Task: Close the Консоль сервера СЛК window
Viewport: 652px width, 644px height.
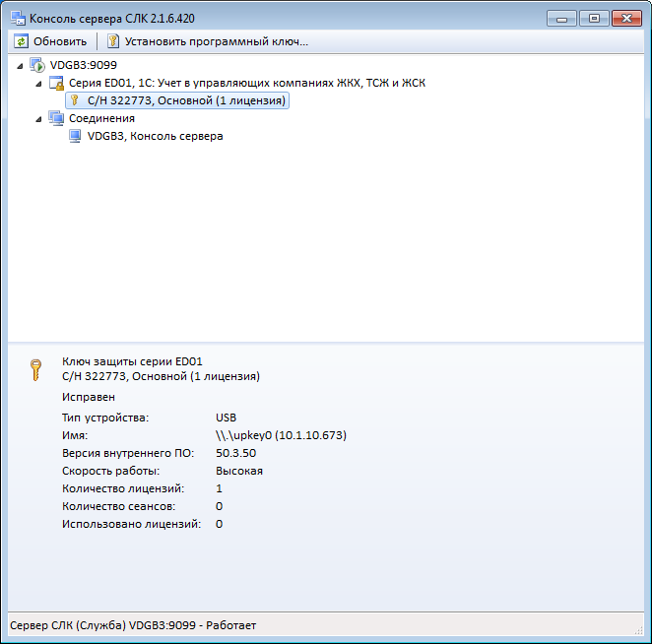Action: [626, 19]
